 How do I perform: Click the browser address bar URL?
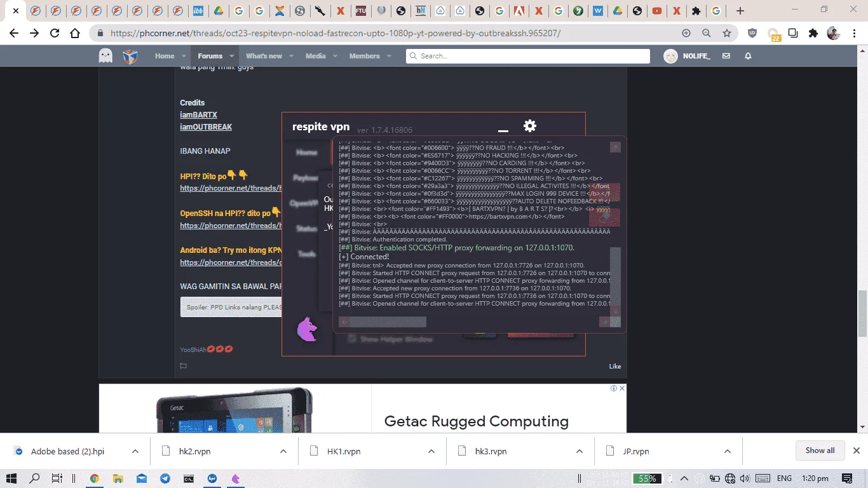point(336,33)
